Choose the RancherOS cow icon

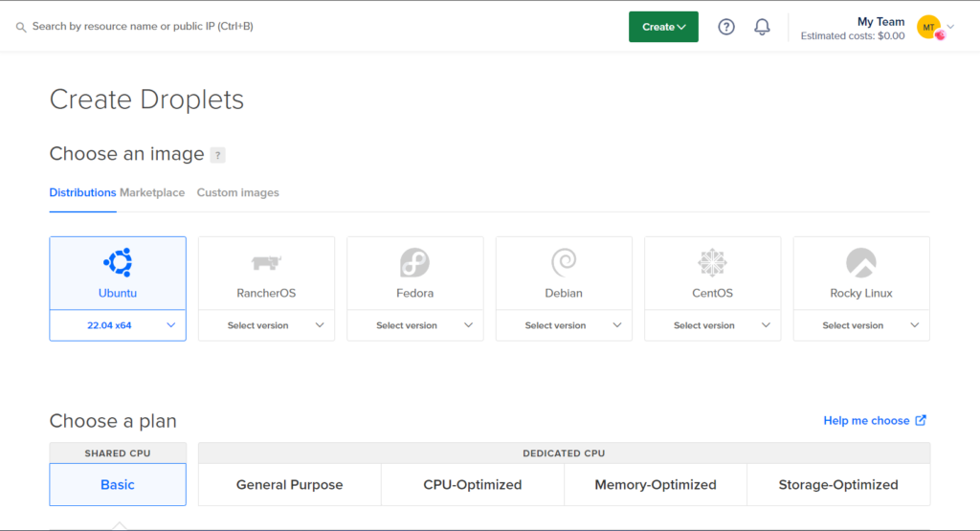(266, 262)
